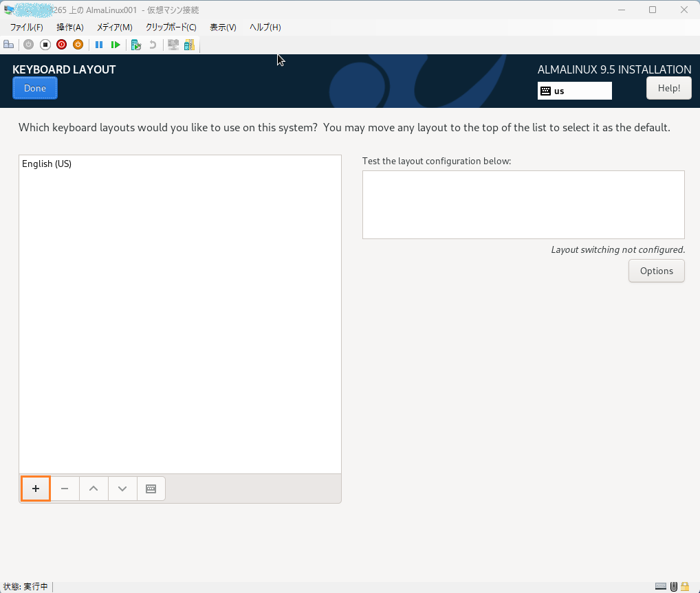The height and width of the screenshot is (593, 700).
Task: Click the blue Done button
Action: click(x=35, y=88)
